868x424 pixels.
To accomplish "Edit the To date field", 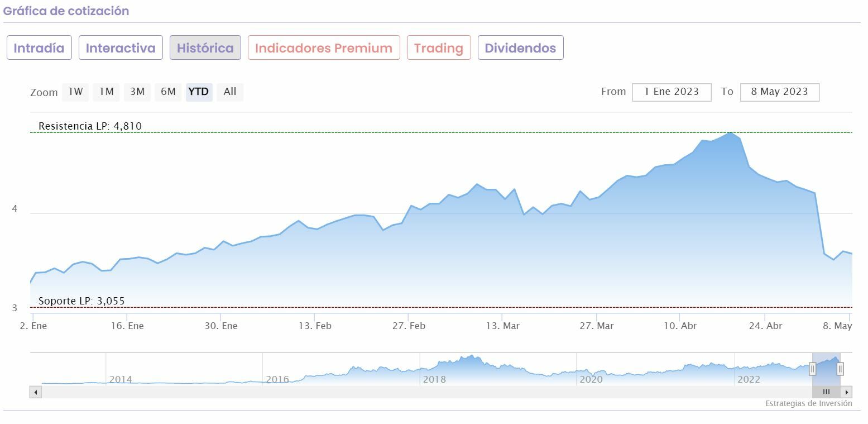I will pos(779,92).
